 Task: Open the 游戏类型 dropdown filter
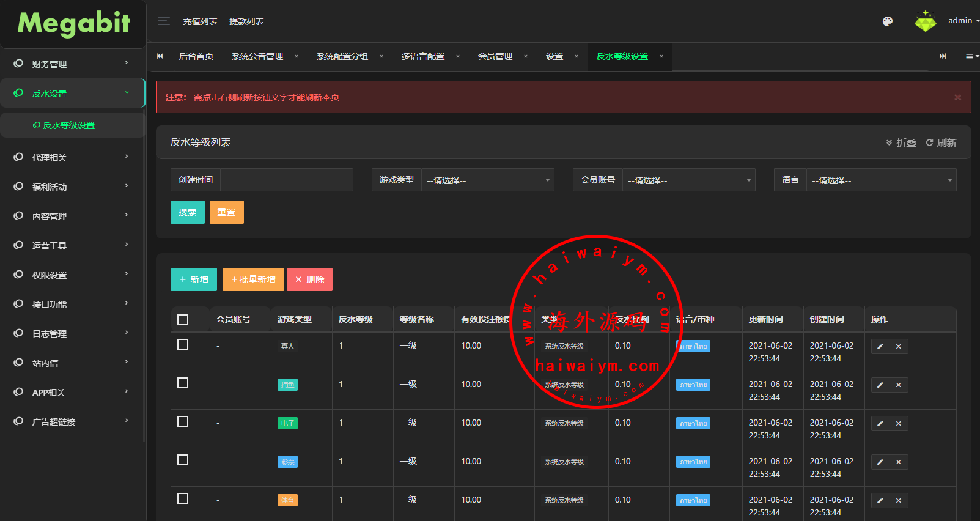click(x=487, y=180)
